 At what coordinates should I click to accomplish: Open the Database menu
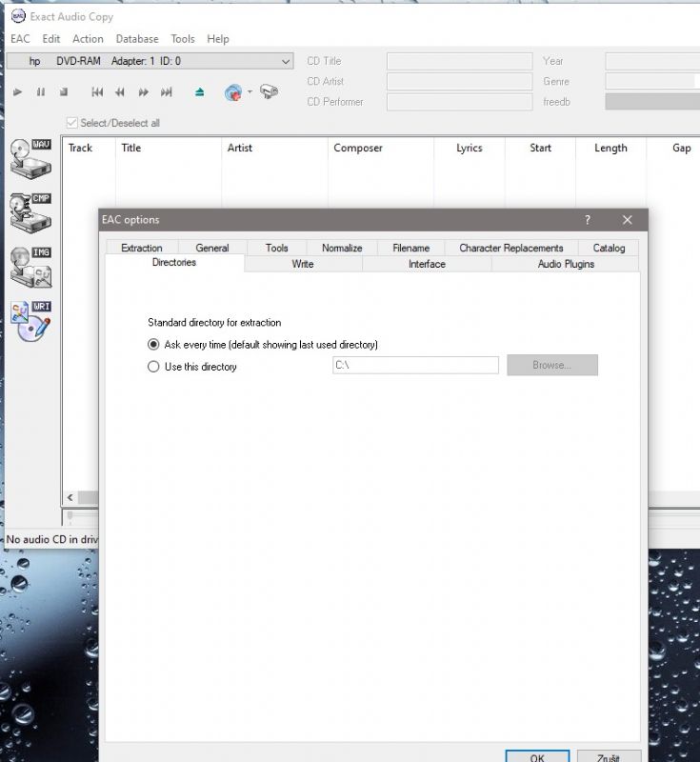click(137, 39)
